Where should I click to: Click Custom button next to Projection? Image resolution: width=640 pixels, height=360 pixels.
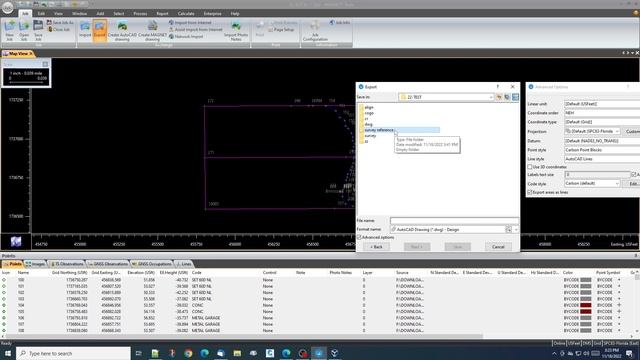(x=632, y=131)
